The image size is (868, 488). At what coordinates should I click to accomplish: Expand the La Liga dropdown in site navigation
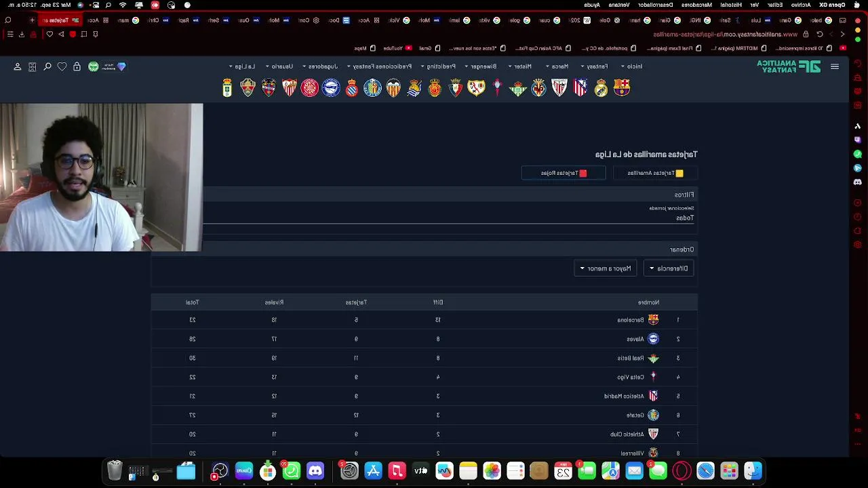[x=242, y=66]
